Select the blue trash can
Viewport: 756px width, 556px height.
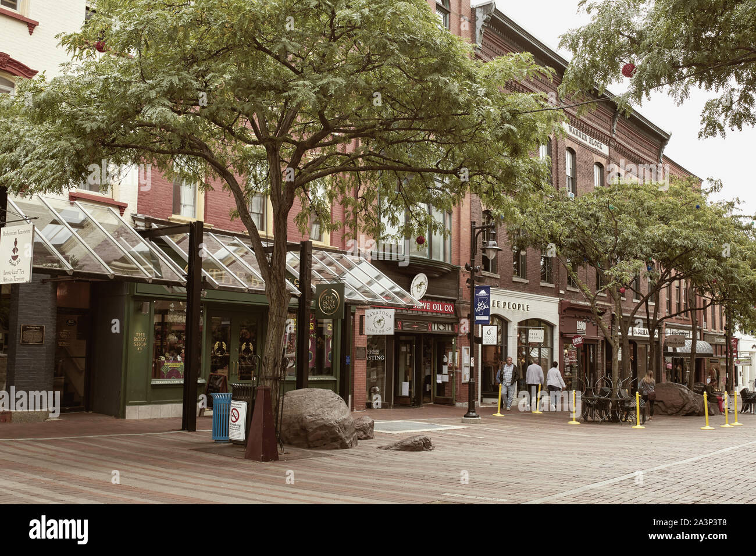pyautogui.click(x=221, y=418)
